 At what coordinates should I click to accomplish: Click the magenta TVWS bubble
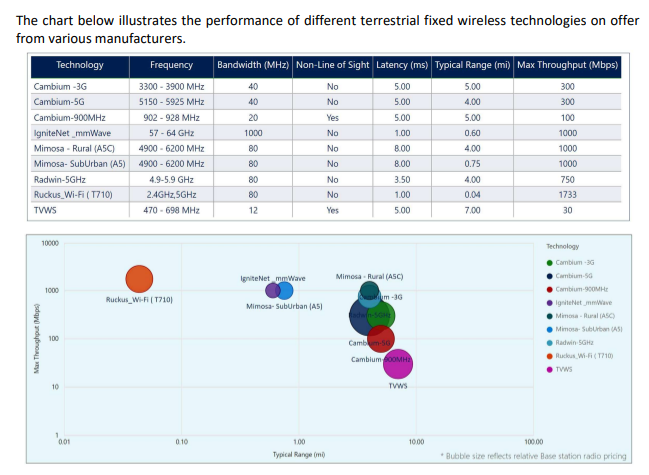click(x=398, y=364)
